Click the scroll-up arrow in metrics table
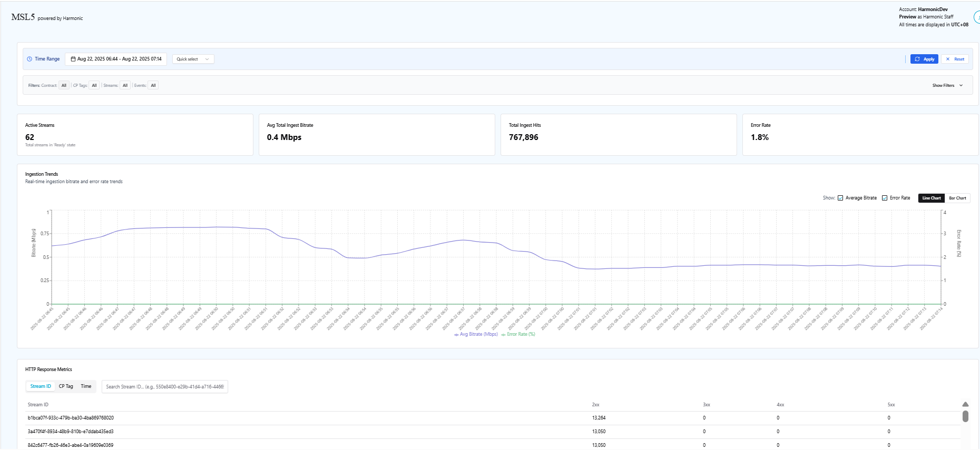The width and height of the screenshot is (980, 450). [x=965, y=404]
